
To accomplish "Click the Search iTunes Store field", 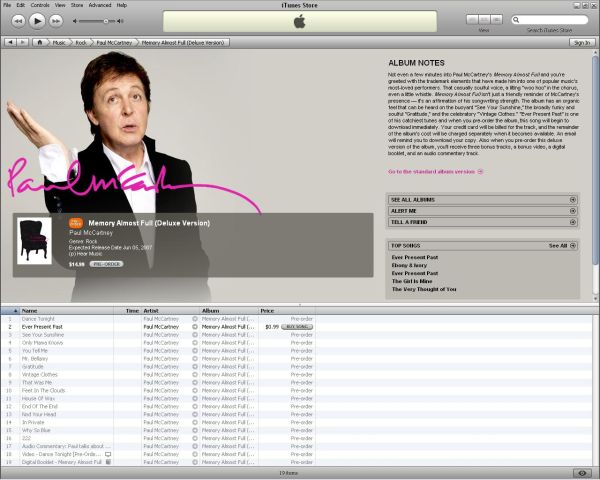I will tap(550, 20).
